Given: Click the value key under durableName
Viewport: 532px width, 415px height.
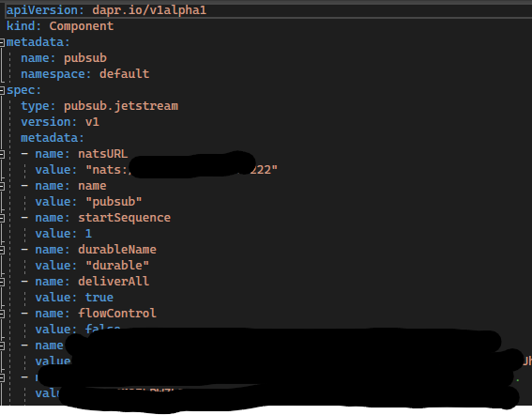Looking at the screenshot, I should 56,266.
